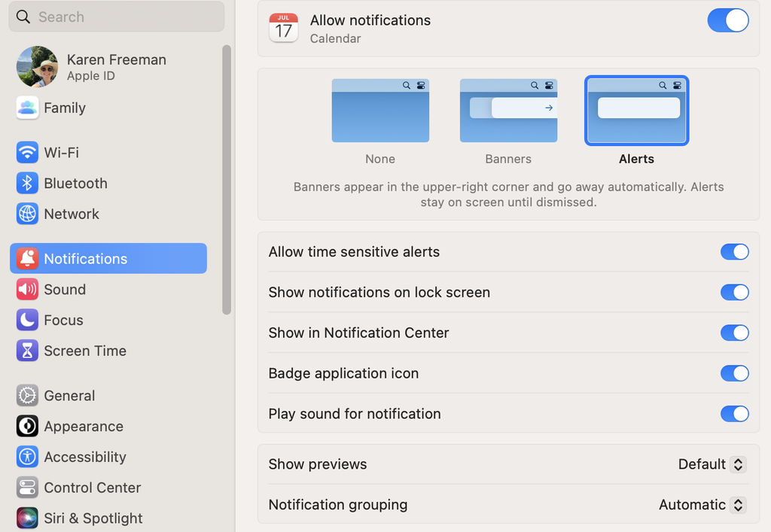Viewport: 771px width, 532px height.
Task: Change Notification grouping from Automatic
Action: 700,505
